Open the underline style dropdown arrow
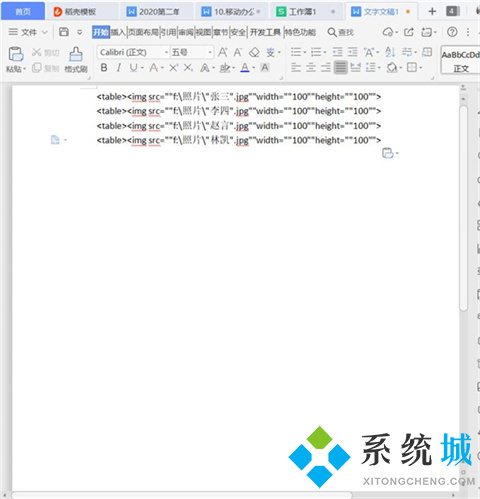 (142, 68)
